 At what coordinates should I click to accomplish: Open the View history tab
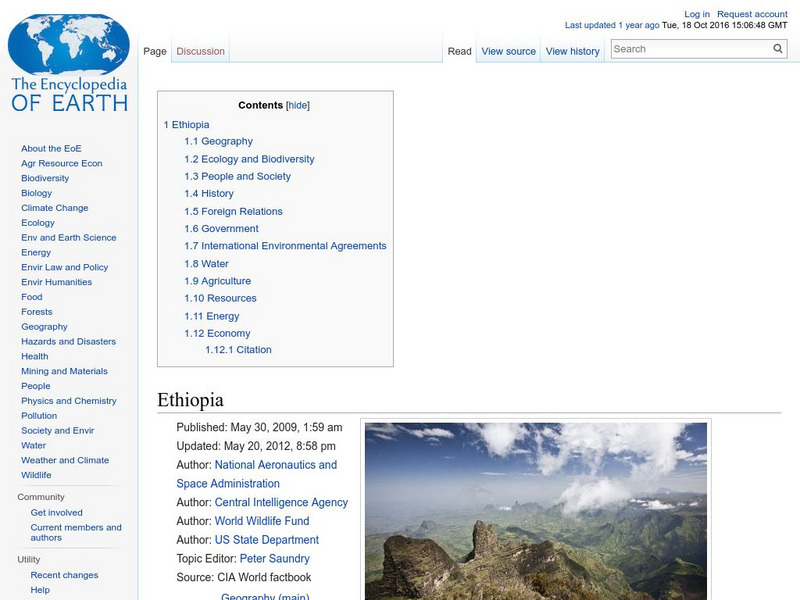572,50
